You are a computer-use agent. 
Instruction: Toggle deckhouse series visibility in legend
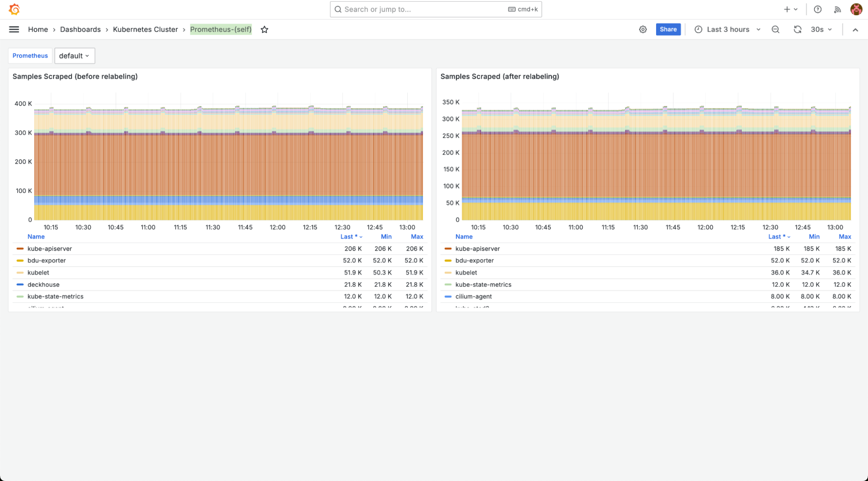[x=43, y=285]
